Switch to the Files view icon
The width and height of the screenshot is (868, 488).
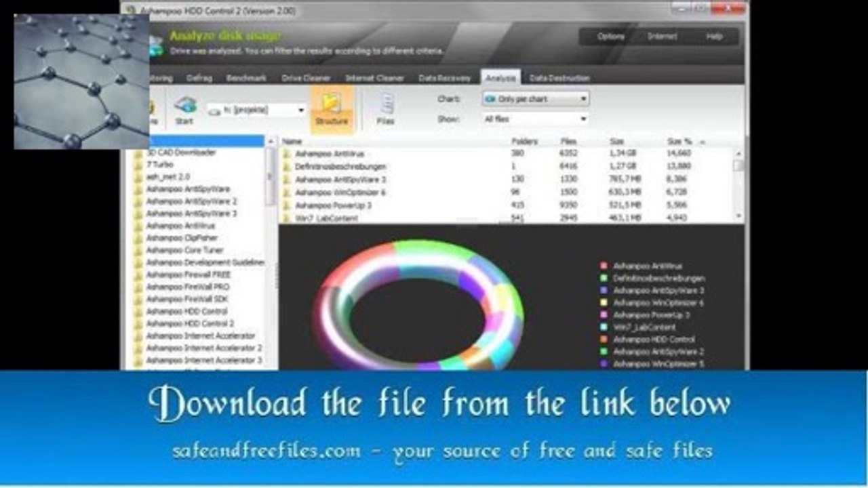pyautogui.click(x=387, y=104)
